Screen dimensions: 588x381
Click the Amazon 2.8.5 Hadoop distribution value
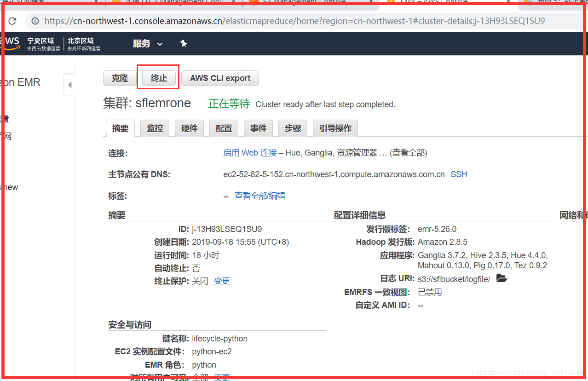(443, 242)
